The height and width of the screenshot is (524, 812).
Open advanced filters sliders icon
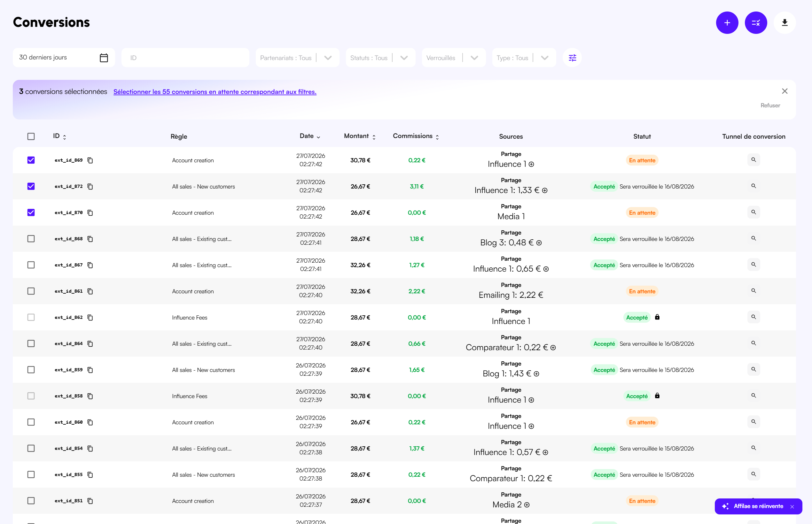point(572,58)
